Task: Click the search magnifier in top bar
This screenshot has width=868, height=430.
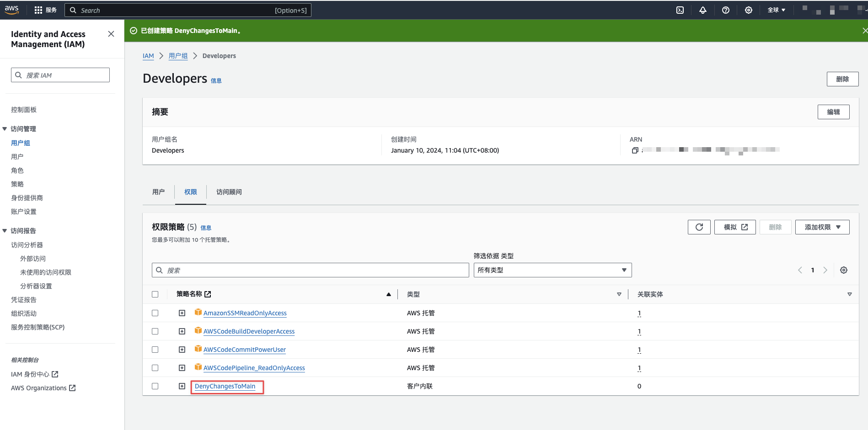Action: 73,10
